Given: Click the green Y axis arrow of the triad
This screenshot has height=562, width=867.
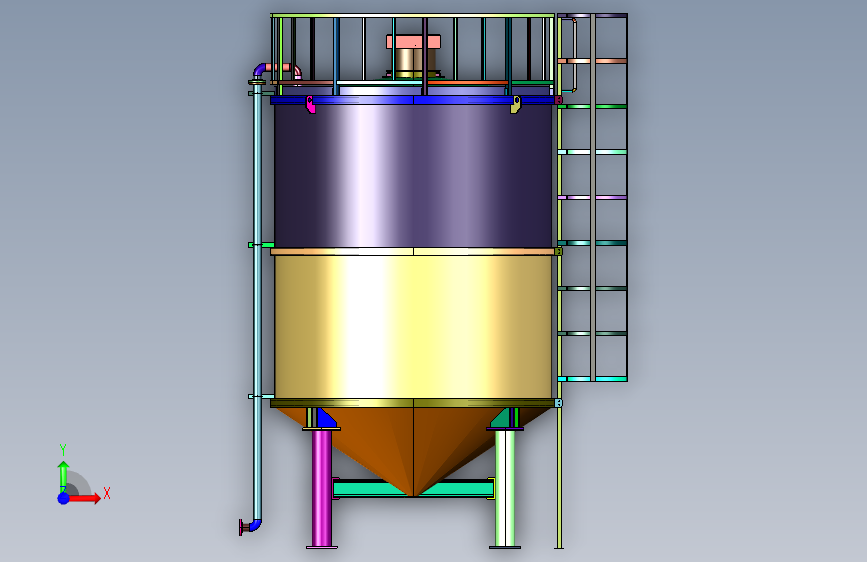Looking at the screenshot, I should (64, 477).
